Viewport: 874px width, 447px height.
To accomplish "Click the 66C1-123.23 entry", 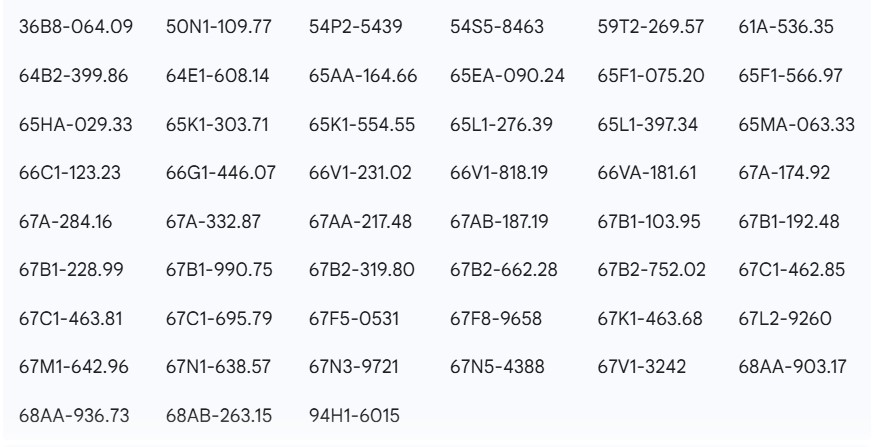I will click(70, 172).
